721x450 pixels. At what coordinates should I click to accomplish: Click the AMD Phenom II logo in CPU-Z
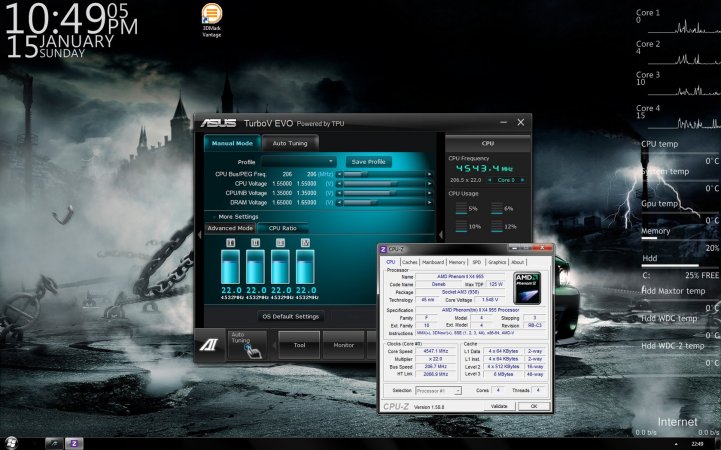527,288
